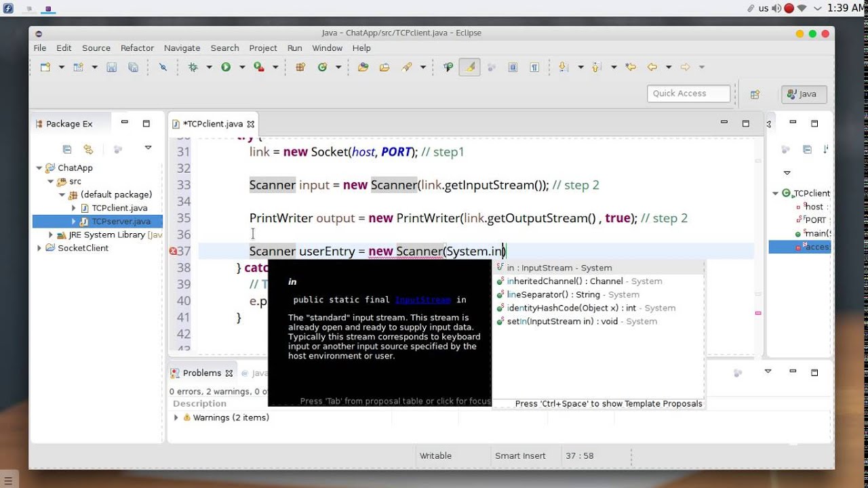Viewport: 868px width, 488px height.
Task: Expand the JRE System Library node
Action: coord(51,235)
